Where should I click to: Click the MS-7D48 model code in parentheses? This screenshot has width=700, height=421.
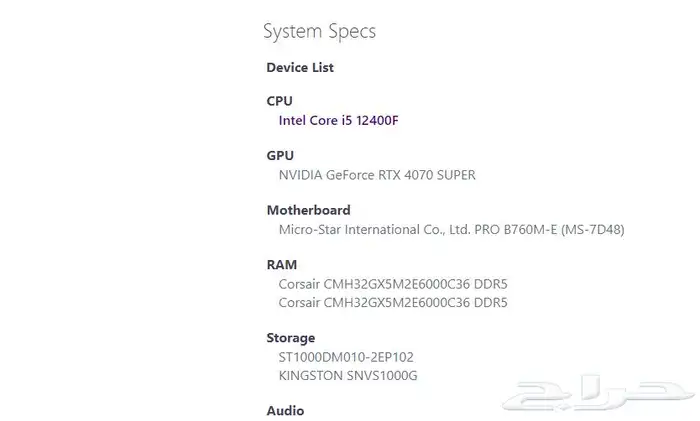(591, 229)
